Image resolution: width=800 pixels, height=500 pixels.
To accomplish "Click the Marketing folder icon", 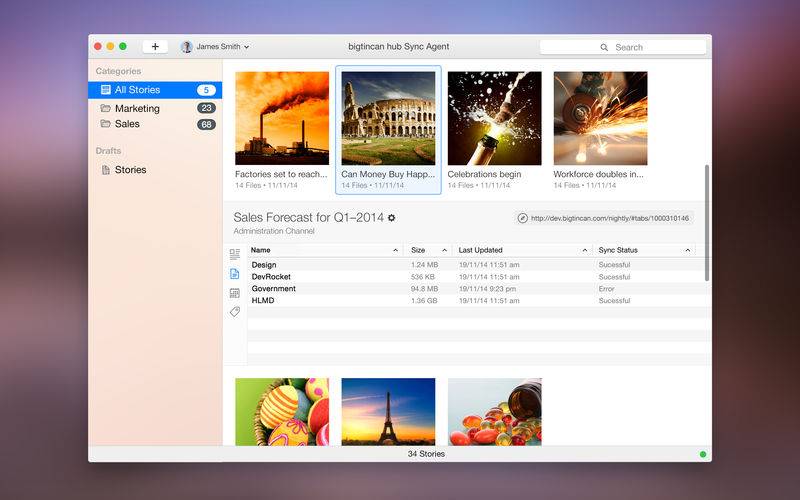I will [x=106, y=108].
